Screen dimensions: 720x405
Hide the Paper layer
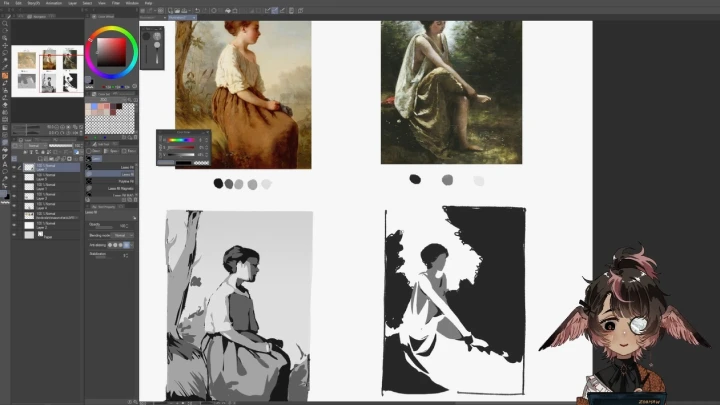coord(14,236)
